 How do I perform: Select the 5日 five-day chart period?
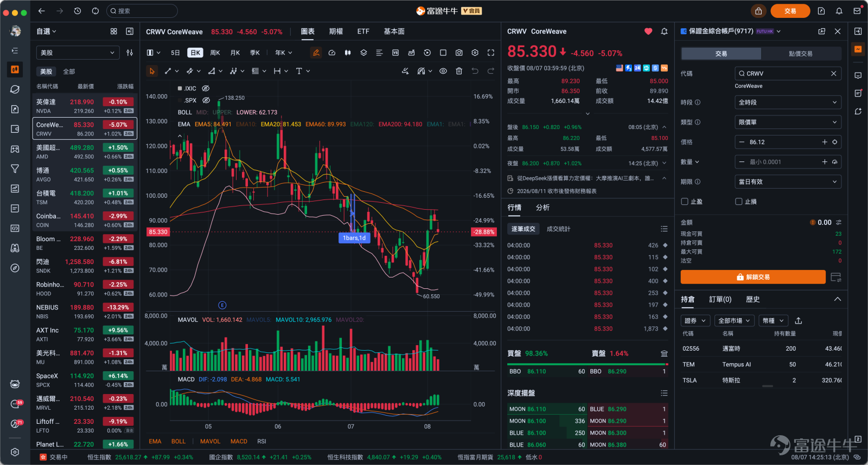(x=175, y=53)
